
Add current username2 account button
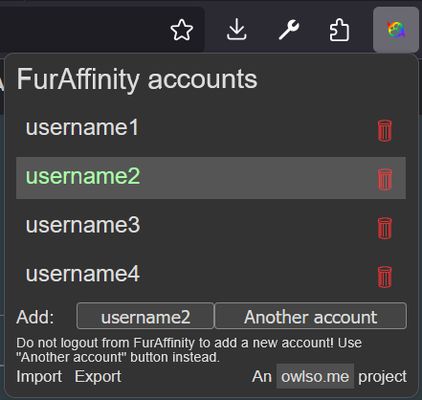pyautogui.click(x=145, y=316)
